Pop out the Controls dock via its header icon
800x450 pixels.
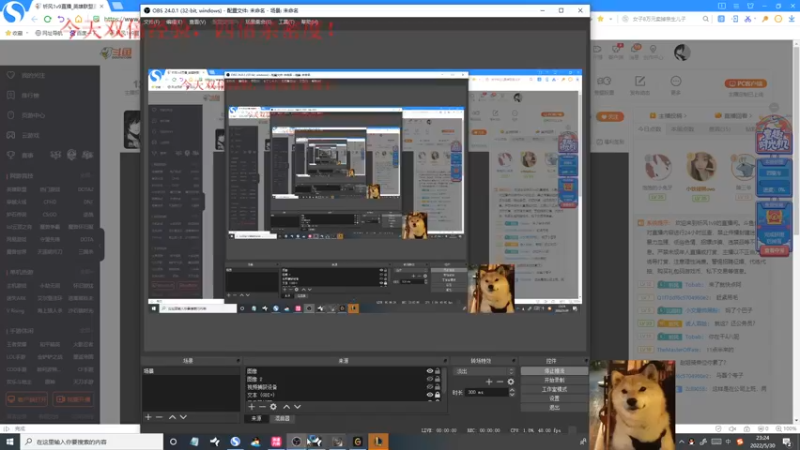585,361
